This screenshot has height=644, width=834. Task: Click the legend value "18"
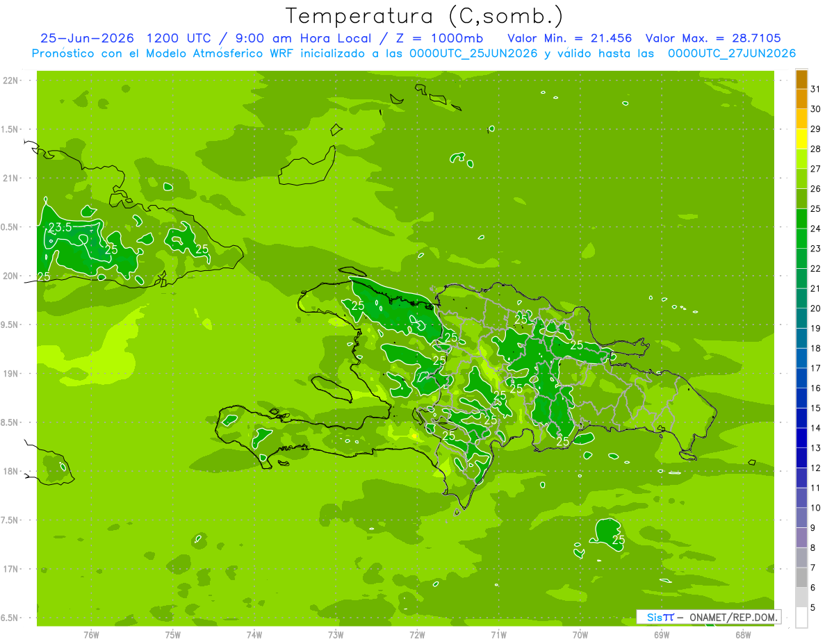click(x=816, y=348)
